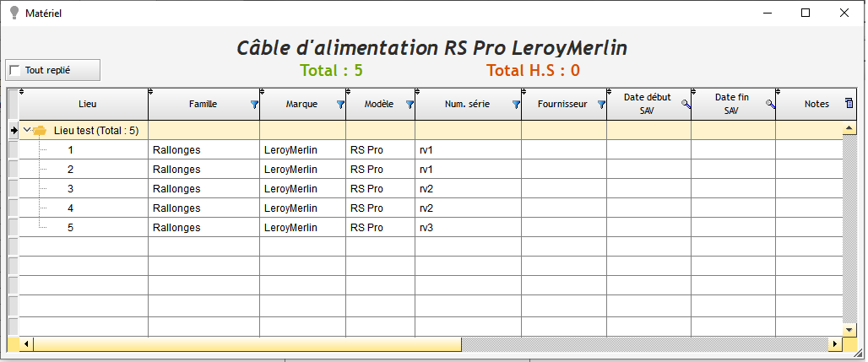Click the horizontal scrollbar left arrow
Screen dimensions: 868x362
click(x=26, y=344)
